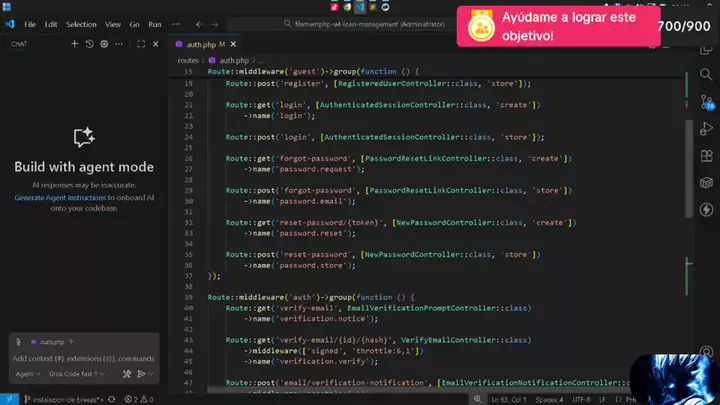The image size is (720, 405).
Task: Open the Selection menu
Action: [x=81, y=23]
